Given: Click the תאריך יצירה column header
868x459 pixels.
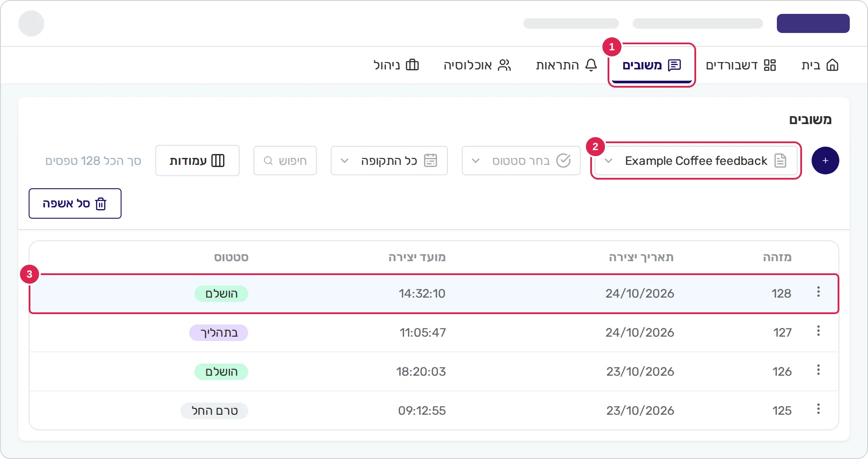Looking at the screenshot, I should point(641,257).
